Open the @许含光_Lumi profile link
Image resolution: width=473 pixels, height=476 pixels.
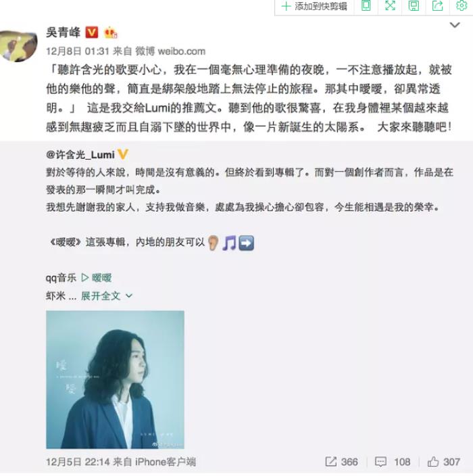(x=80, y=155)
